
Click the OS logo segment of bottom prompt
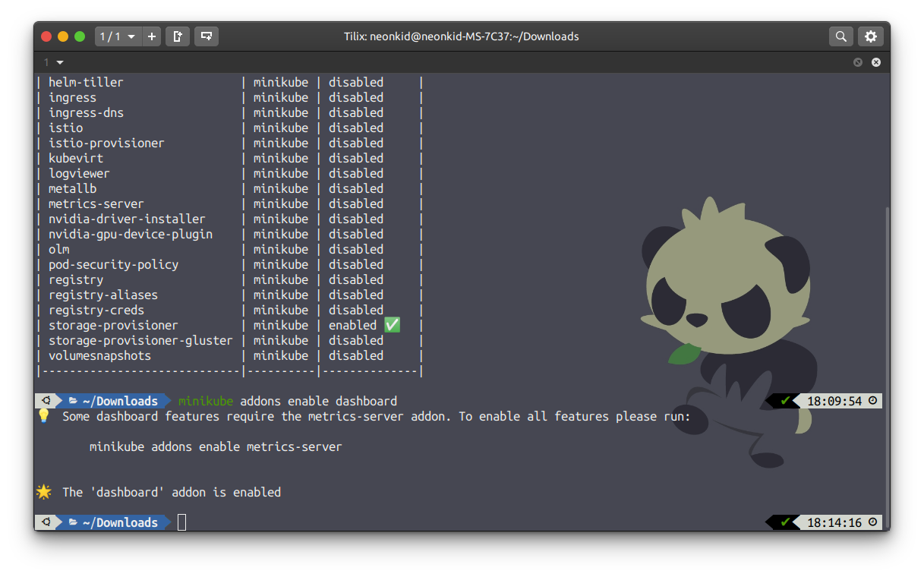(x=46, y=522)
